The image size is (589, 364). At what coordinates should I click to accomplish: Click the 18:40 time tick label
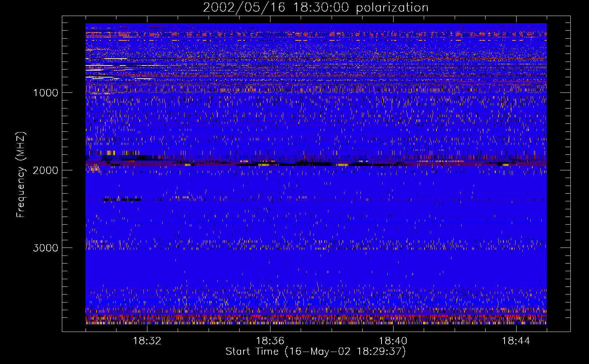click(x=393, y=341)
